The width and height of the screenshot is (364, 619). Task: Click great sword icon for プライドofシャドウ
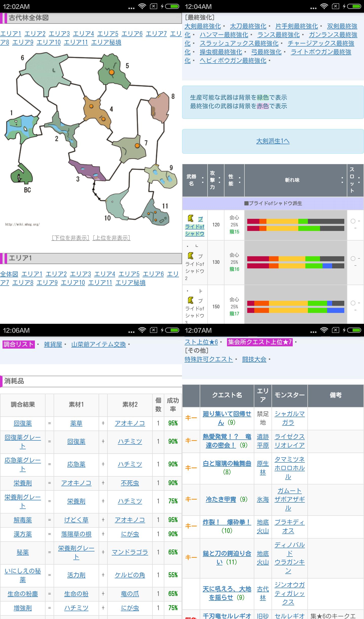click(x=191, y=218)
